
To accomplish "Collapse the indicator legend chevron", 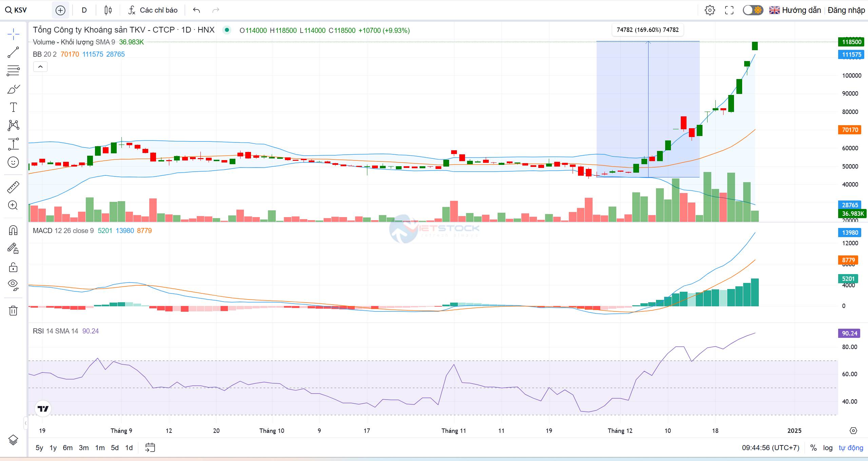I will (40, 67).
